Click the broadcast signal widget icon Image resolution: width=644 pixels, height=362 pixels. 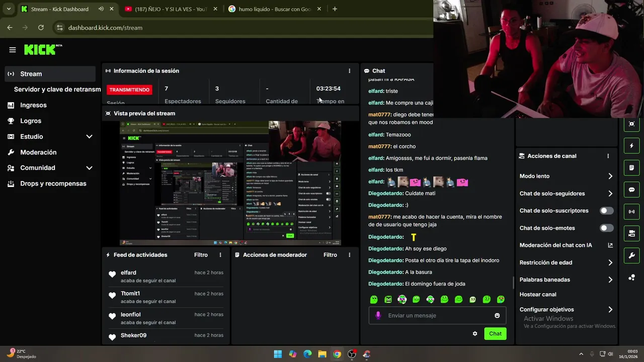pos(631,212)
